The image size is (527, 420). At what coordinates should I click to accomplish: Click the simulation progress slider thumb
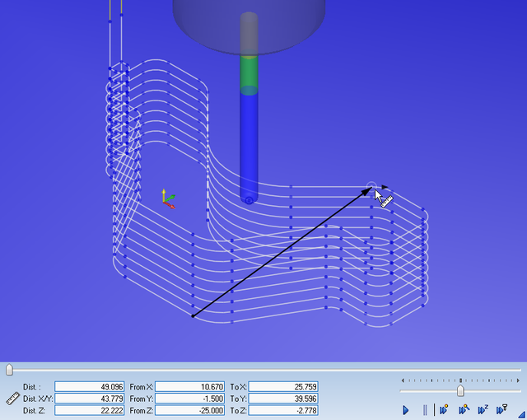[9, 370]
